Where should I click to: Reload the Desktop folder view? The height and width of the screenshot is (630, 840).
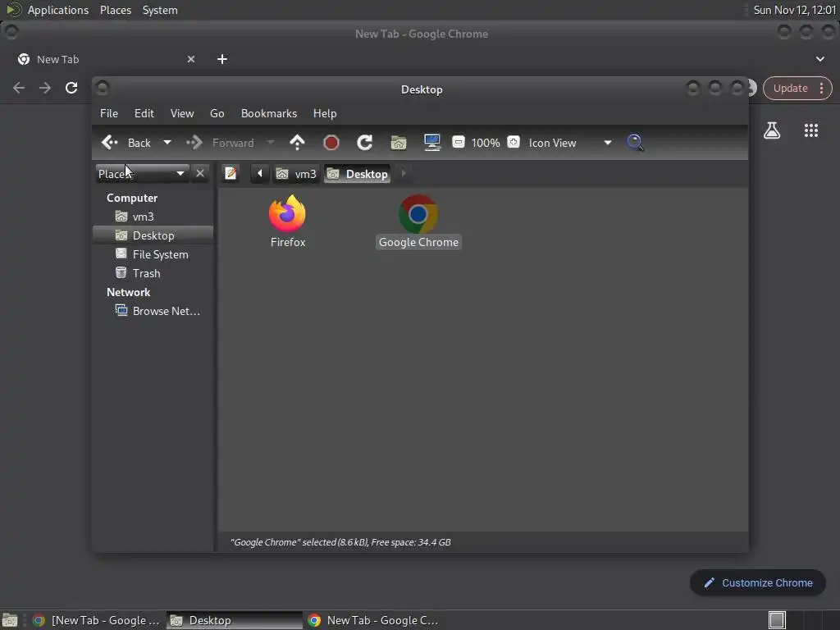[x=365, y=143]
